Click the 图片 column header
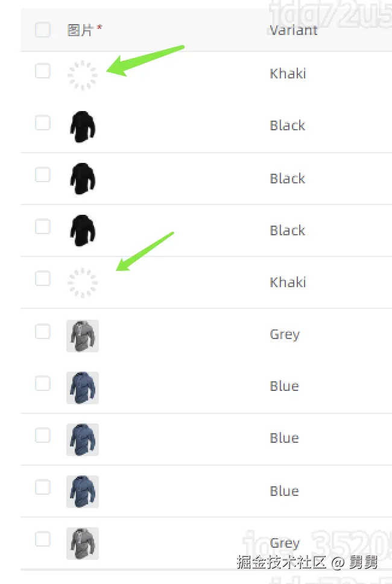392x584 pixels. point(81,30)
